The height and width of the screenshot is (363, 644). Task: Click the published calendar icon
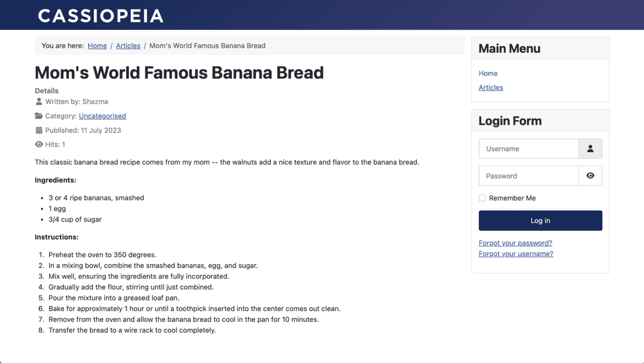39,130
